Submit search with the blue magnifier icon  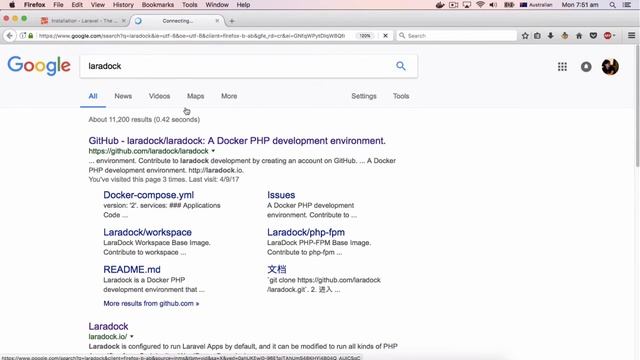point(401,66)
